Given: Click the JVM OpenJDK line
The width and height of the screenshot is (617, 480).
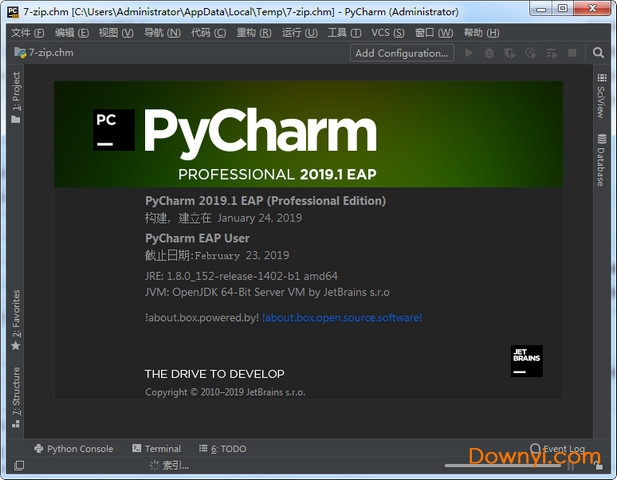Looking at the screenshot, I should [267, 292].
